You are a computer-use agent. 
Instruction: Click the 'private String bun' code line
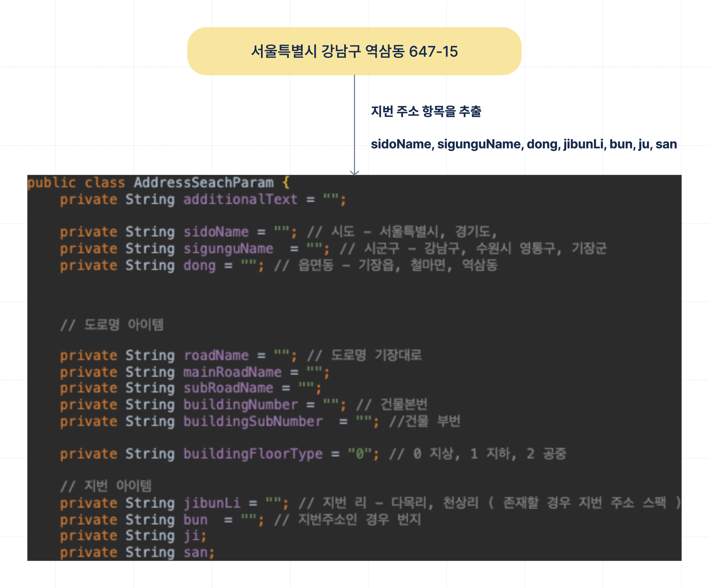(240, 520)
